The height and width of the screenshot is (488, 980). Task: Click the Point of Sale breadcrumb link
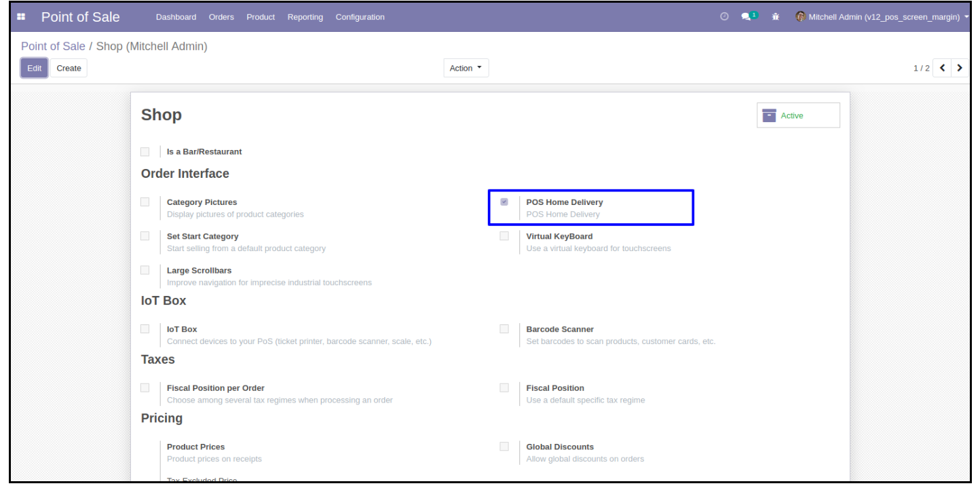pos(53,46)
